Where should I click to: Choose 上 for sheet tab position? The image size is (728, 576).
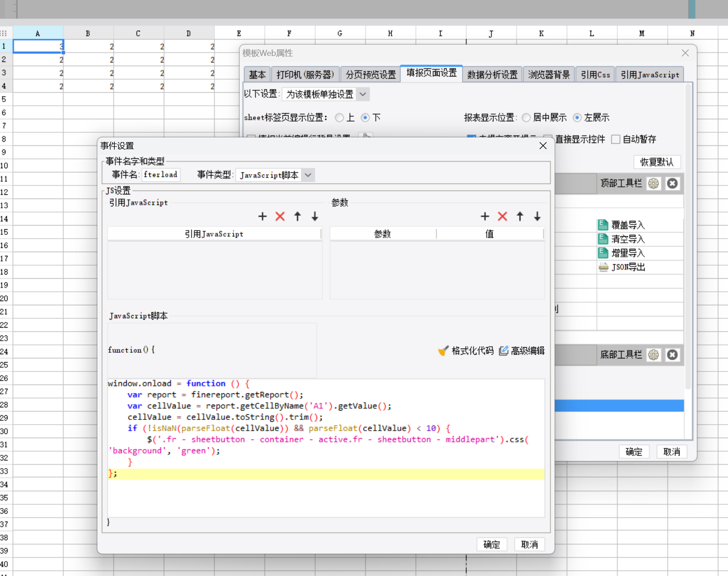[340, 117]
